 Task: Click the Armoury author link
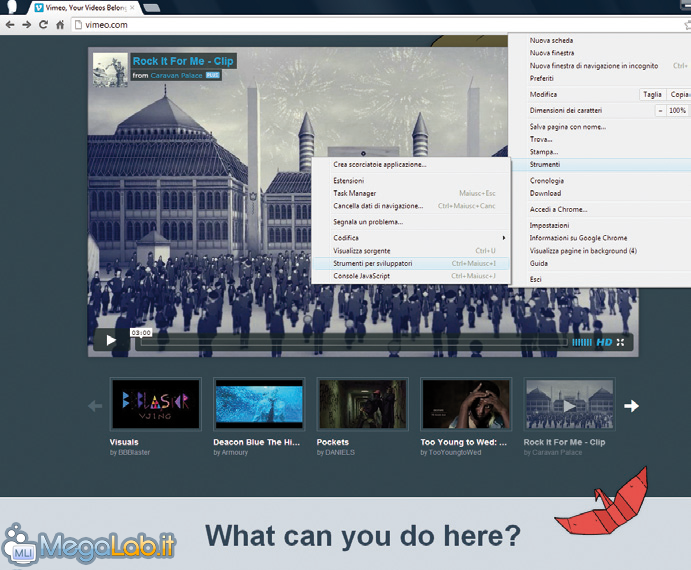(235, 453)
